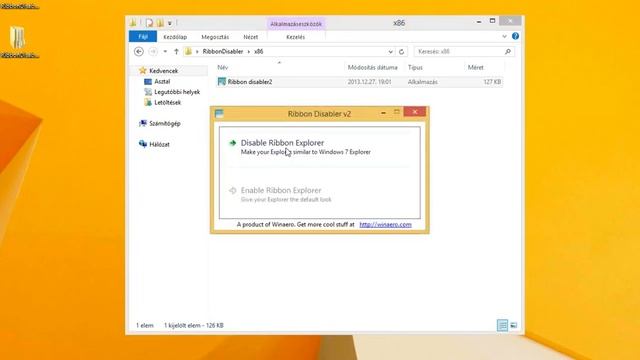This screenshot has height=360, width=640.
Task: Select Kedvencek in the navigation pane
Action: [163, 71]
